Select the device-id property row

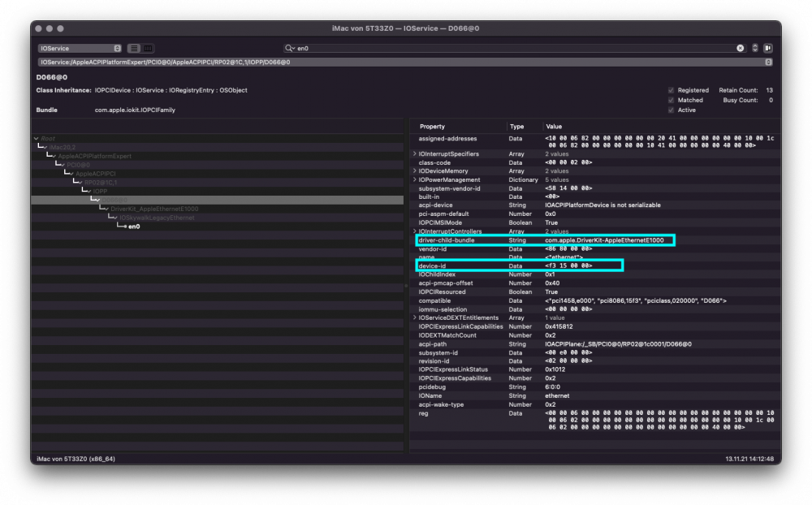click(x=595, y=265)
